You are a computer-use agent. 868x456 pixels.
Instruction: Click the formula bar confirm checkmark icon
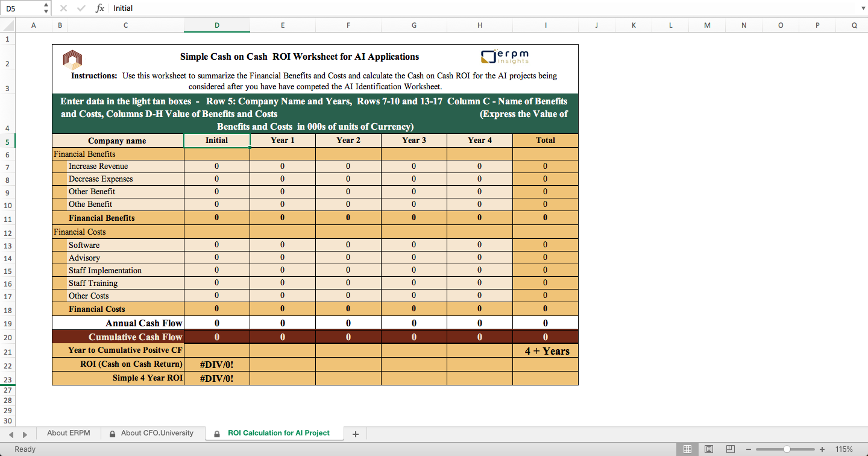coord(81,8)
